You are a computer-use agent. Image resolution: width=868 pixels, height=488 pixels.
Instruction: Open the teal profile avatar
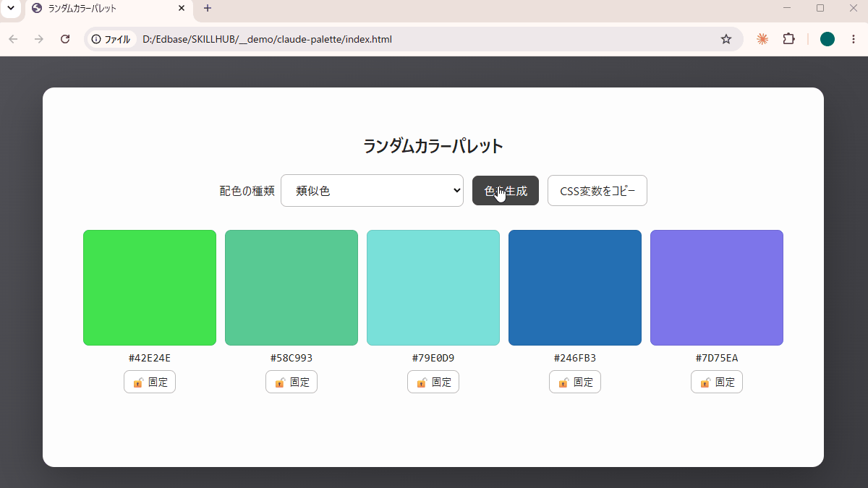[x=827, y=39]
